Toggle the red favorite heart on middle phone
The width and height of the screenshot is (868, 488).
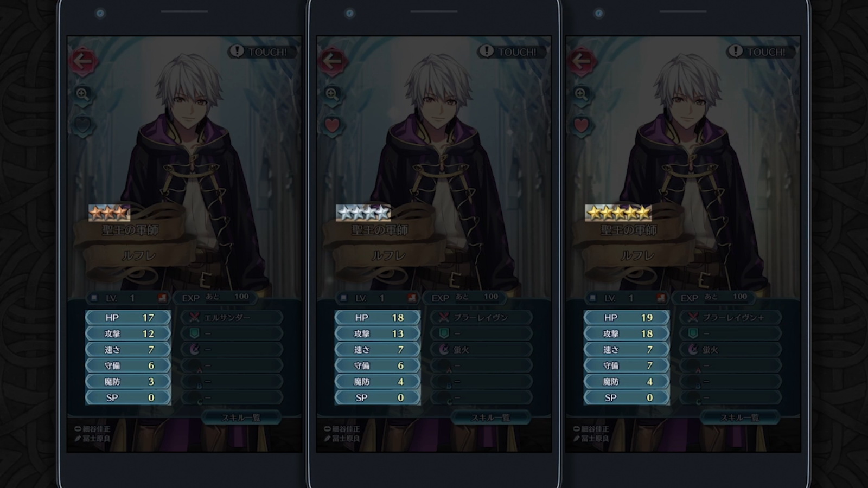(x=332, y=126)
